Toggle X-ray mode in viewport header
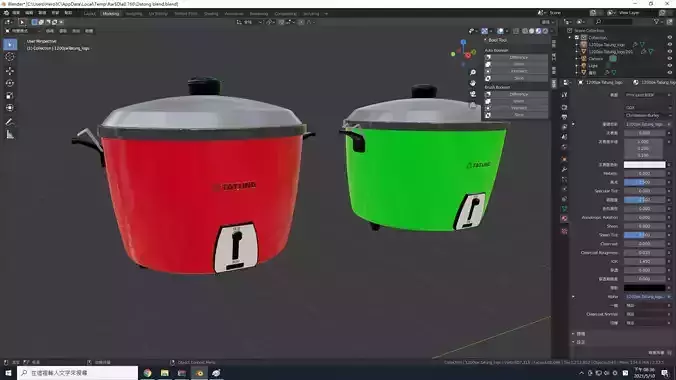 tap(516, 31)
